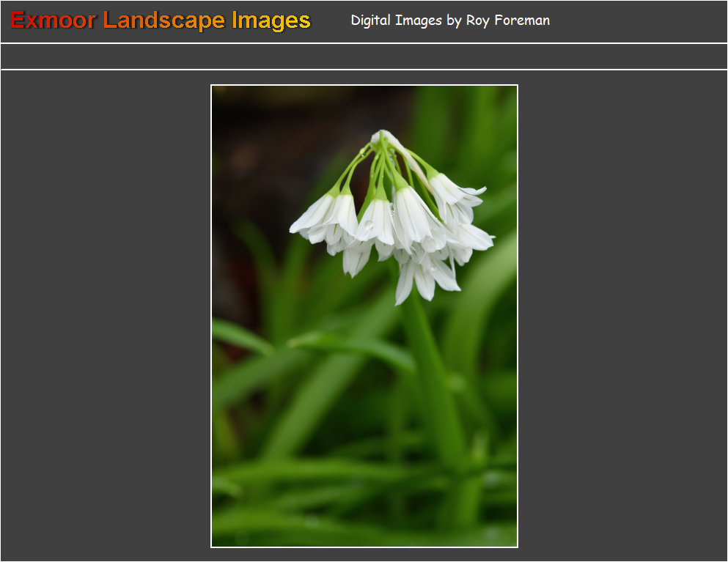This screenshot has height=562, width=728.
Task: Click the gray page margin right of photo
Action: click(623, 315)
